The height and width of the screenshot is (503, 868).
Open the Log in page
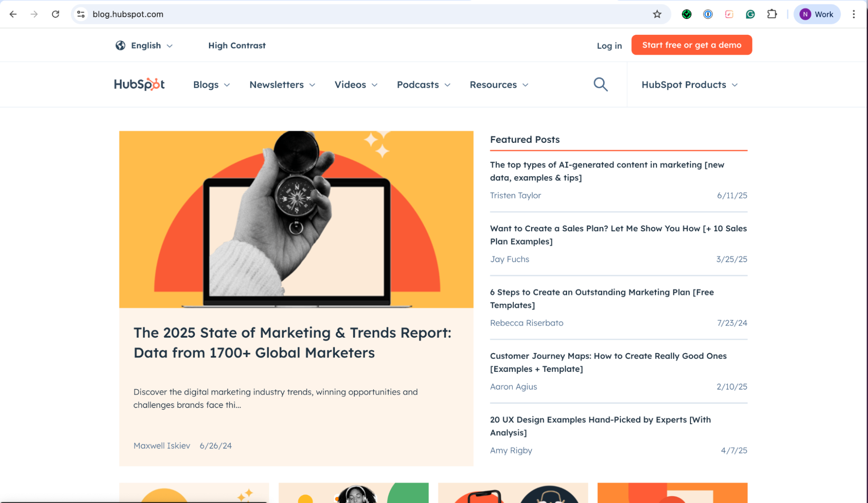(x=609, y=46)
